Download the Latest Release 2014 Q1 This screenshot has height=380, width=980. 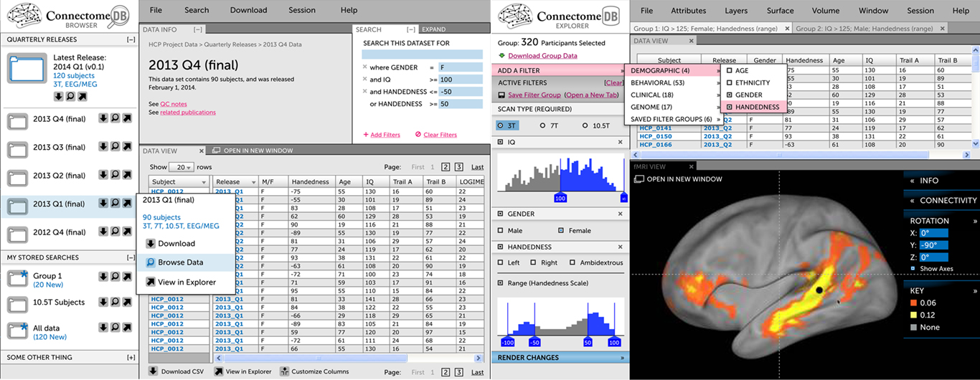tap(59, 96)
